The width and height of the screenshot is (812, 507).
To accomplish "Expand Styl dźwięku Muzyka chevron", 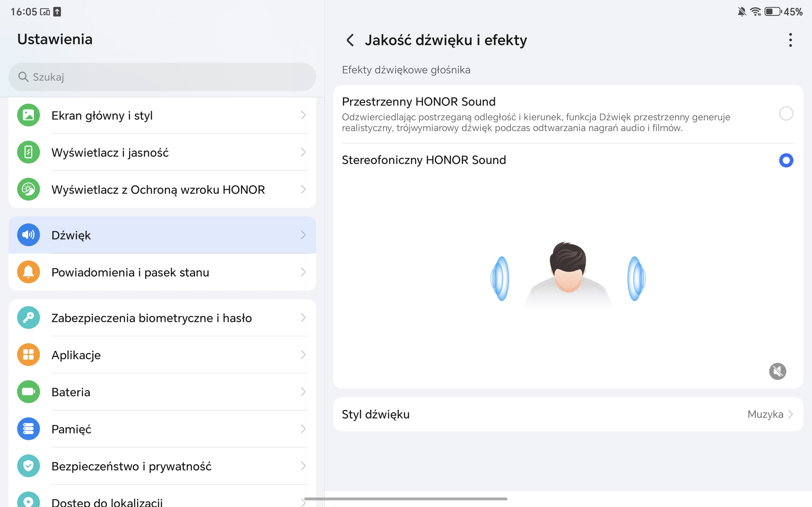I will (790, 414).
